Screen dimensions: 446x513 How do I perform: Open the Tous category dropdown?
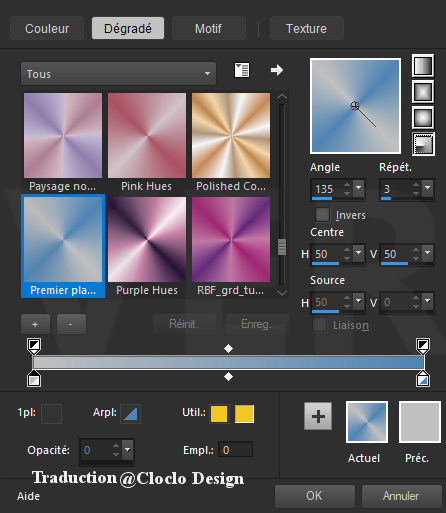tap(118, 73)
